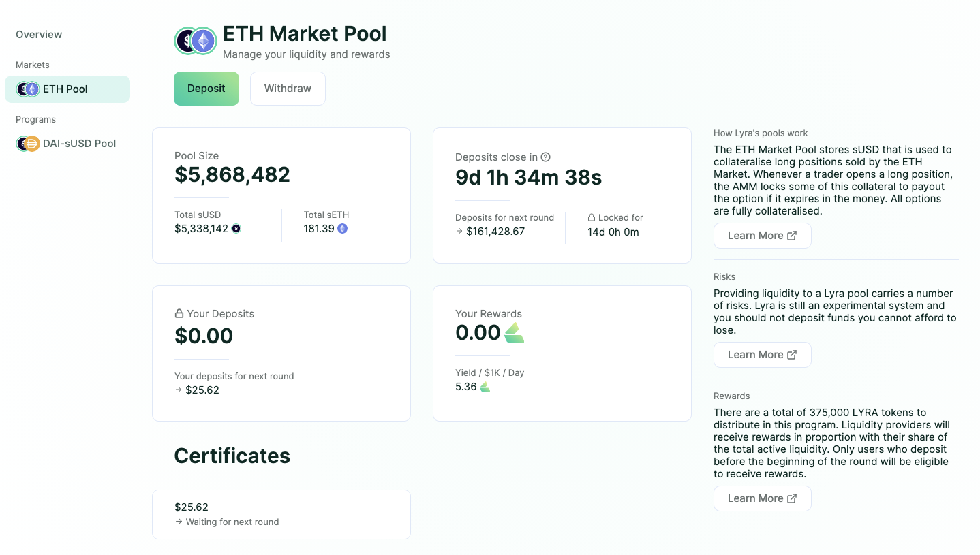The image size is (980, 555).
Task: Click the Rewards section heading
Action: click(732, 396)
